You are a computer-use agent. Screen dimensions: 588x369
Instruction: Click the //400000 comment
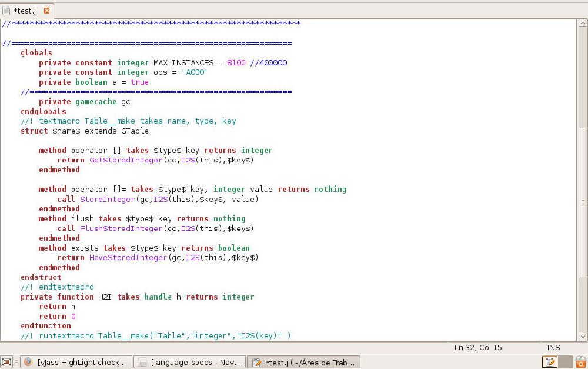coord(269,63)
